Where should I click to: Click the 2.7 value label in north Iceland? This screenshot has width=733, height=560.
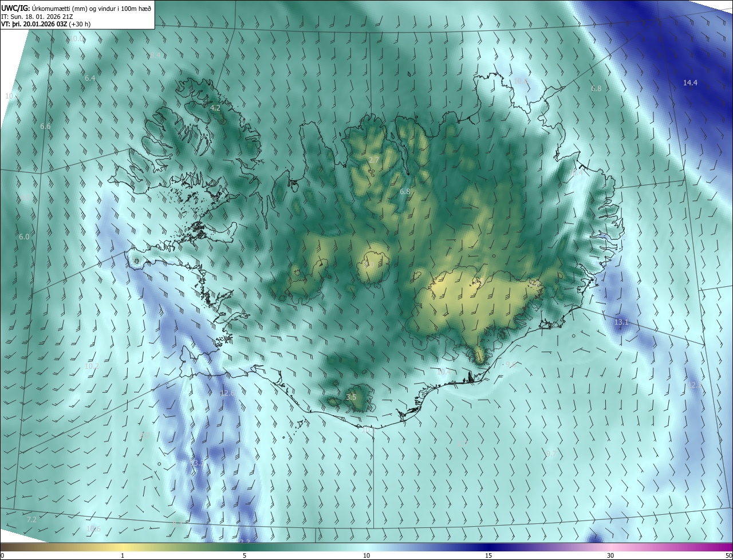click(374, 160)
